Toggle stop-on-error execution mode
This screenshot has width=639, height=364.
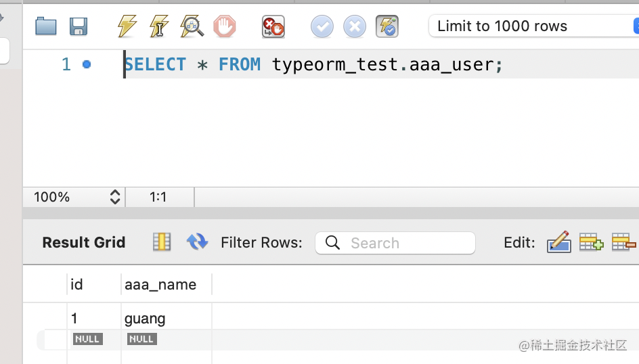(273, 27)
